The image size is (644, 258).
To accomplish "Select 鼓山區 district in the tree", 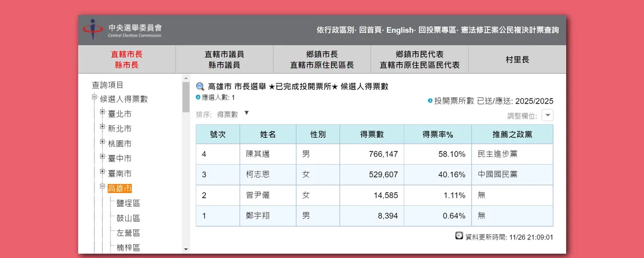I will (128, 218).
